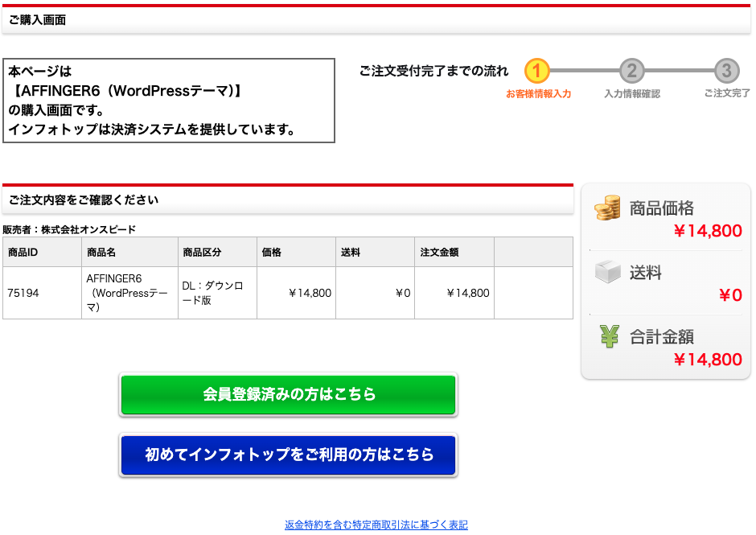Screen dimensions: 756x535
Task: Click the ご購入画面 page header
Action: 37,20
